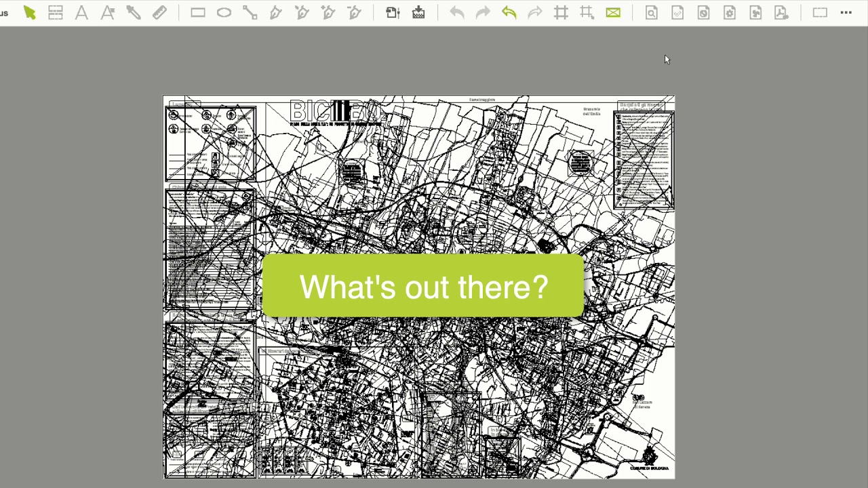Click the dashed rectangle selection icon

[820, 13]
